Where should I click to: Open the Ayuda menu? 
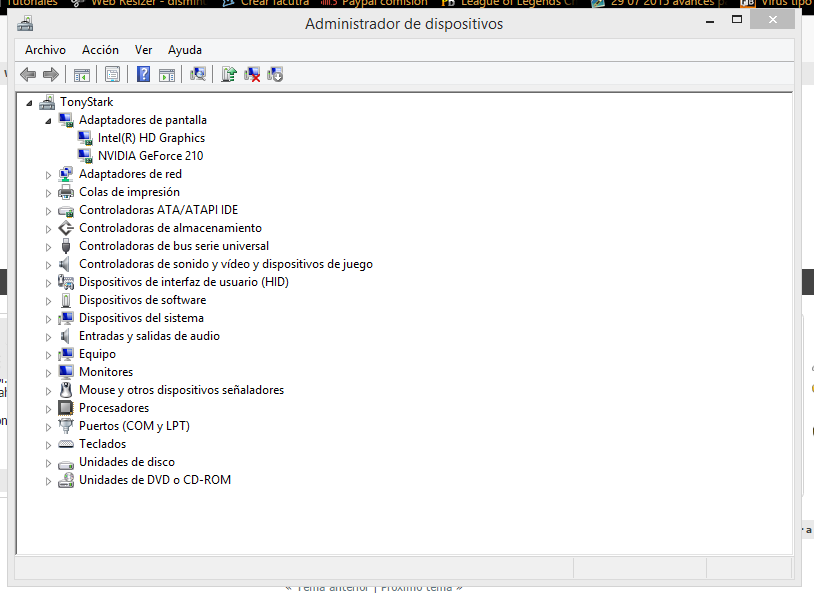click(x=185, y=50)
